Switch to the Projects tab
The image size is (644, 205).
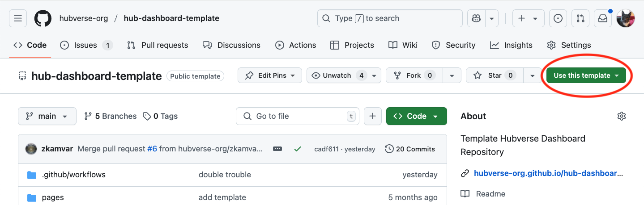point(352,45)
